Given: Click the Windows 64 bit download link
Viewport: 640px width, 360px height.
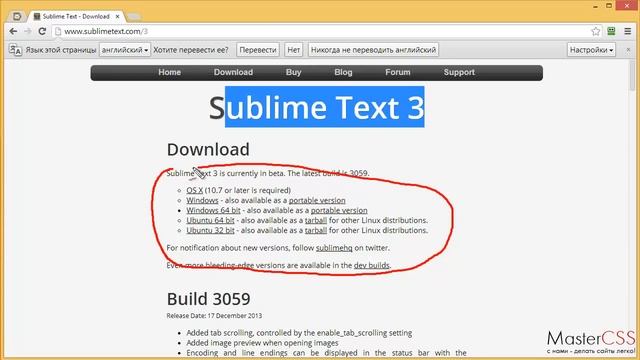Looking at the screenshot, I should pos(213,210).
